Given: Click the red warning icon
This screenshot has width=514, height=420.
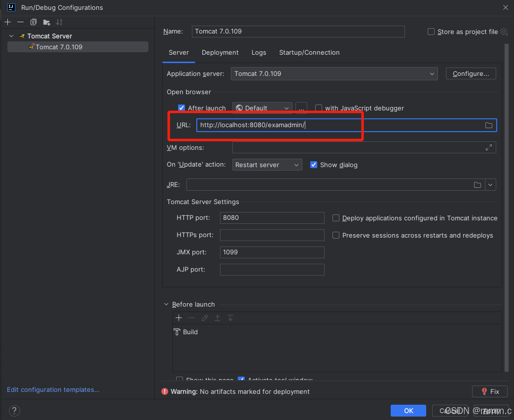Looking at the screenshot, I should click(165, 391).
